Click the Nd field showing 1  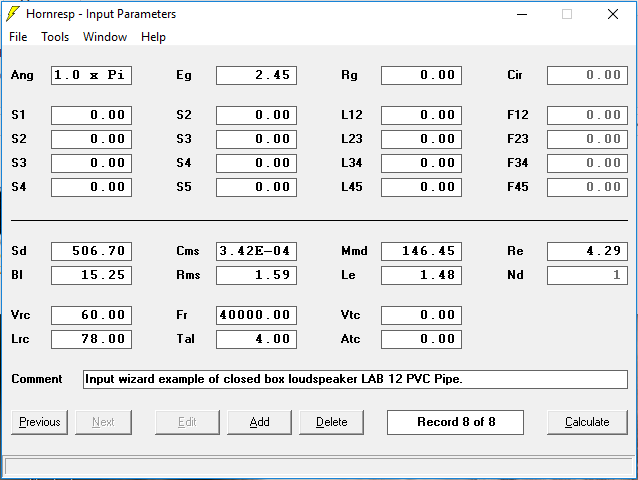[x=587, y=275]
